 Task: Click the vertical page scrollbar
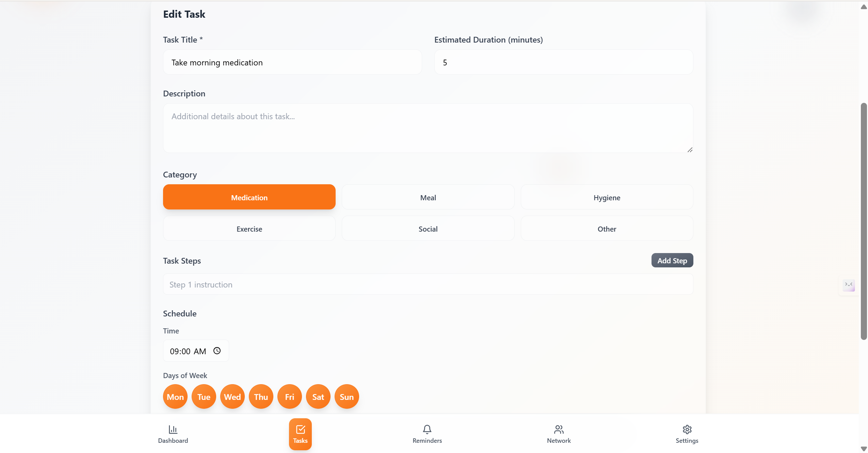tap(864, 221)
